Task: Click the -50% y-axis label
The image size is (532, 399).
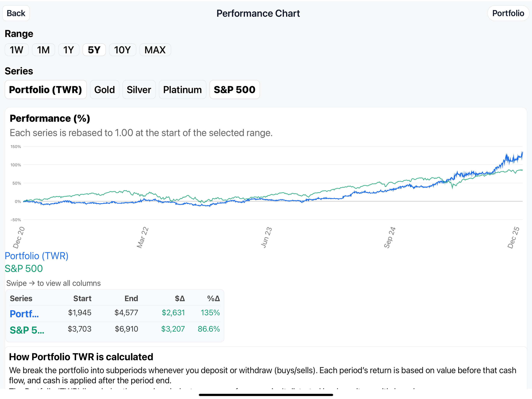Action: coord(16,220)
